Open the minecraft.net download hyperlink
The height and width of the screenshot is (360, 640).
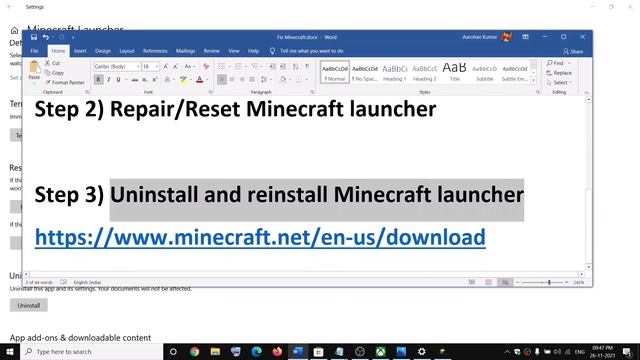pyautogui.click(x=260, y=237)
